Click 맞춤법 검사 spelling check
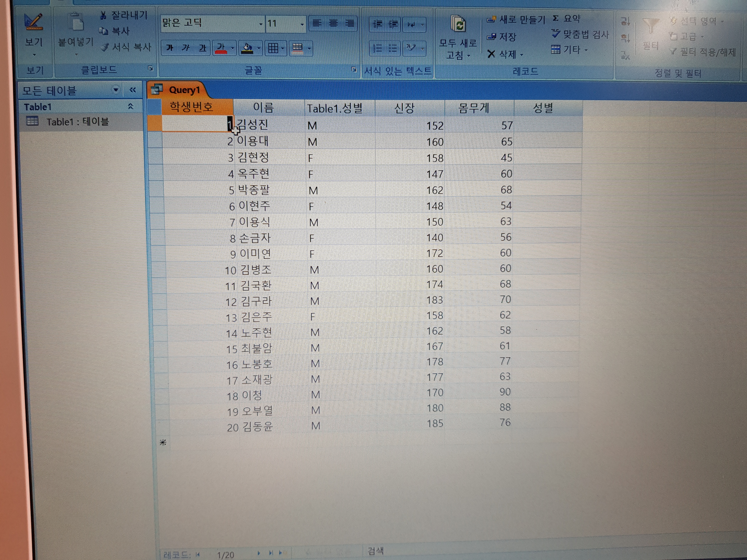747x560 pixels. click(580, 34)
